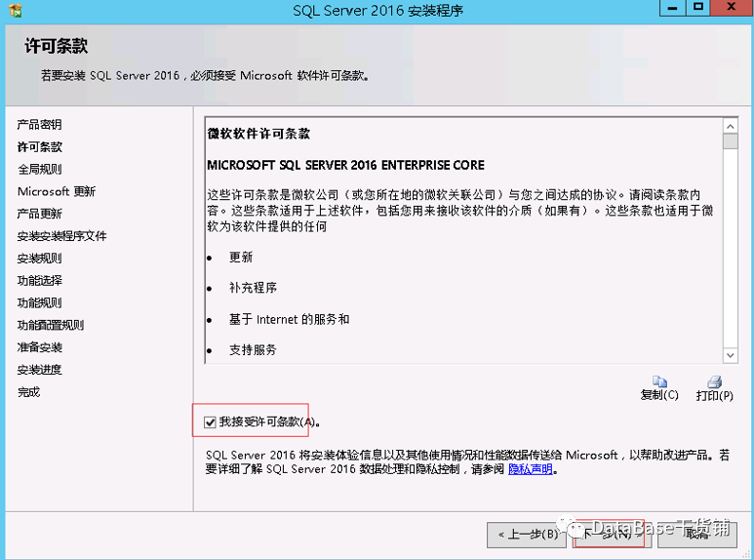Select the 功能选择 step in sidebar
The image size is (754, 560).
pos(39,280)
